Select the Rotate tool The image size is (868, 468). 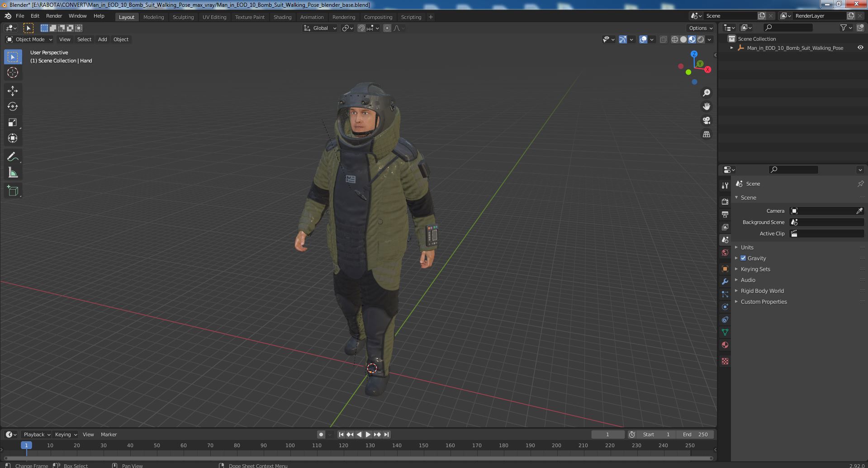pos(13,106)
